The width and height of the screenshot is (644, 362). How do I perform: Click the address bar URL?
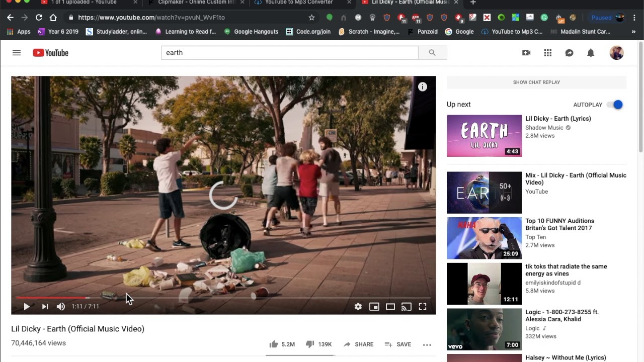pos(151,18)
